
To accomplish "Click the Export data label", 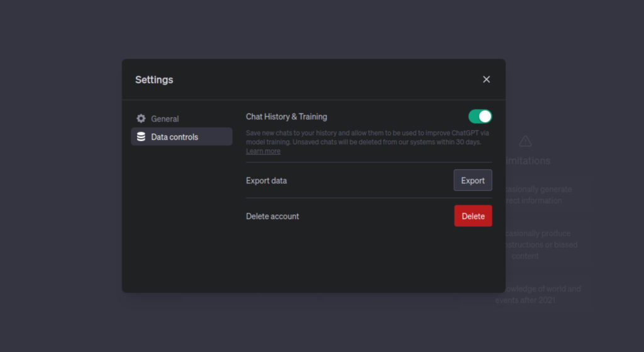I will pyautogui.click(x=266, y=181).
